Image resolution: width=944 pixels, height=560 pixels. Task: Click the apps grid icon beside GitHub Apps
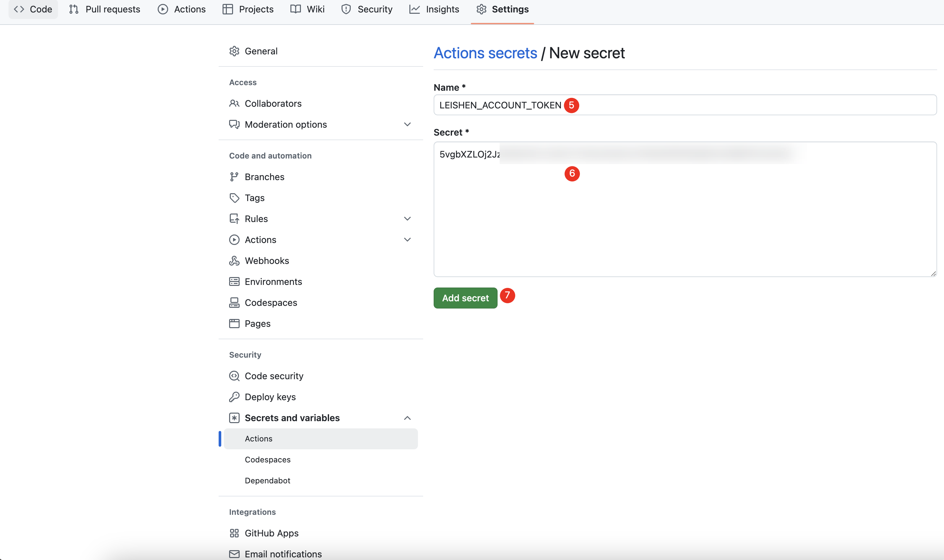[234, 533]
